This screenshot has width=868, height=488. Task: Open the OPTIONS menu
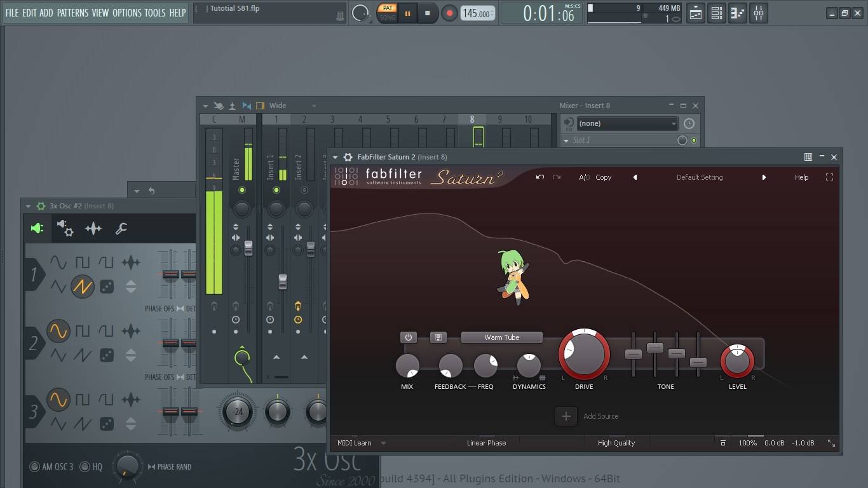tap(126, 13)
